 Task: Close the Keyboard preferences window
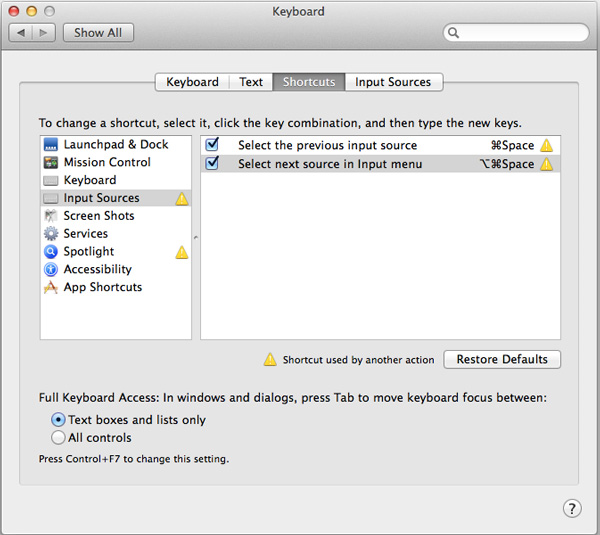click(14, 11)
